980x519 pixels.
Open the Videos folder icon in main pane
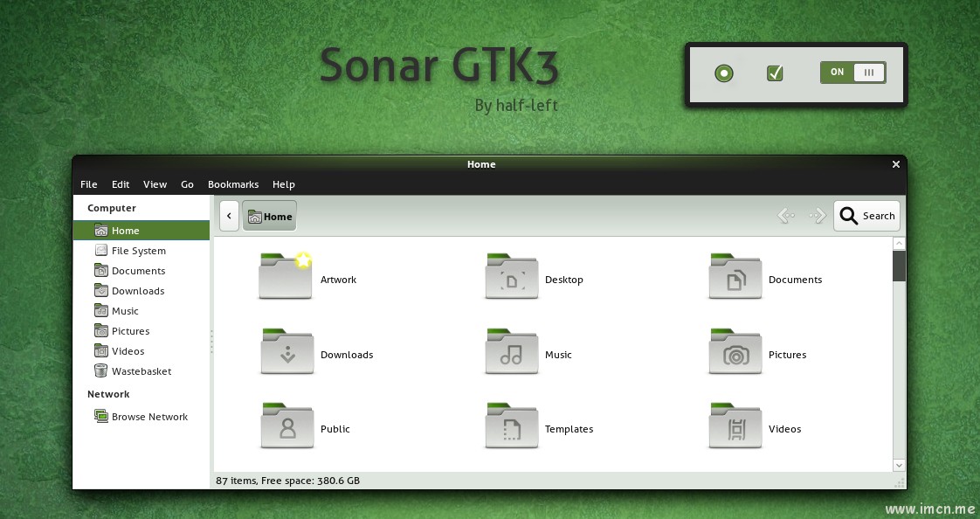pos(735,426)
